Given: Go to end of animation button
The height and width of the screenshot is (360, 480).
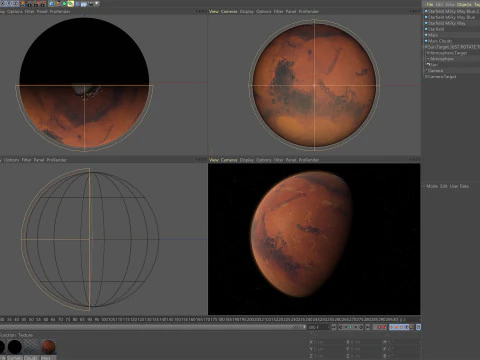Looking at the screenshot, I should pos(368,327).
